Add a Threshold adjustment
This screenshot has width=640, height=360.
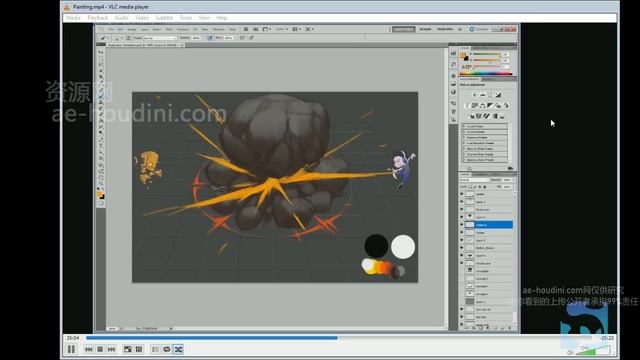[x=487, y=117]
